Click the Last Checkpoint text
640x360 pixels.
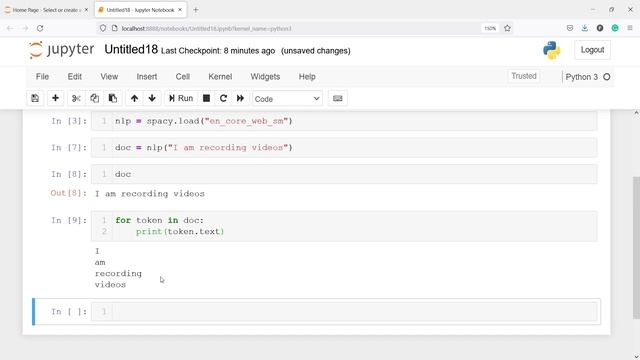coord(218,51)
